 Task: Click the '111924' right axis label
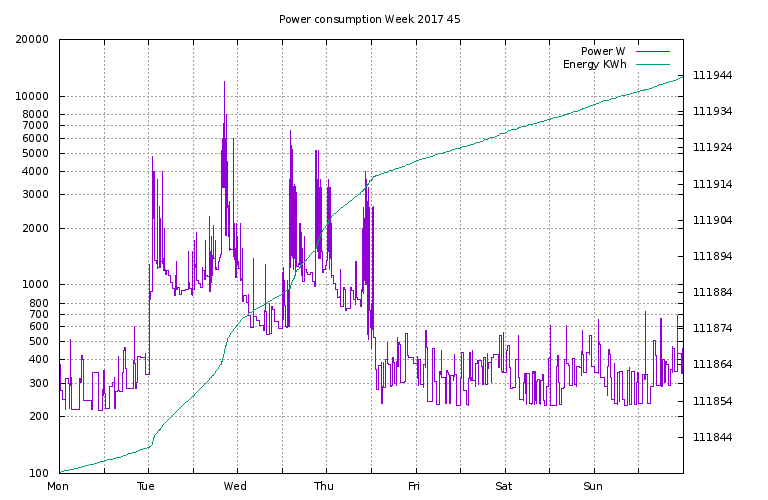click(x=712, y=147)
